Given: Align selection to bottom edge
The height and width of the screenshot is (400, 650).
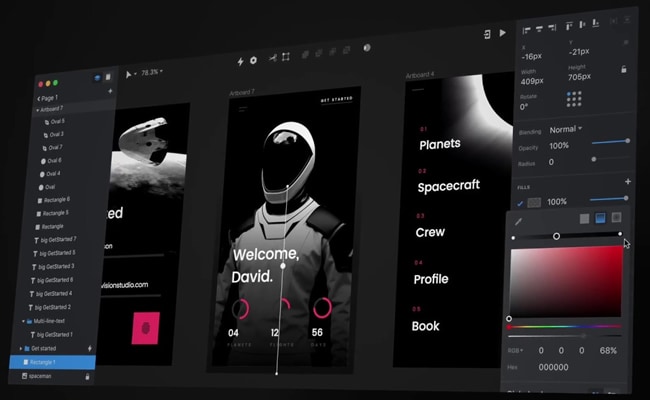Looking at the screenshot, I should tap(596, 23).
